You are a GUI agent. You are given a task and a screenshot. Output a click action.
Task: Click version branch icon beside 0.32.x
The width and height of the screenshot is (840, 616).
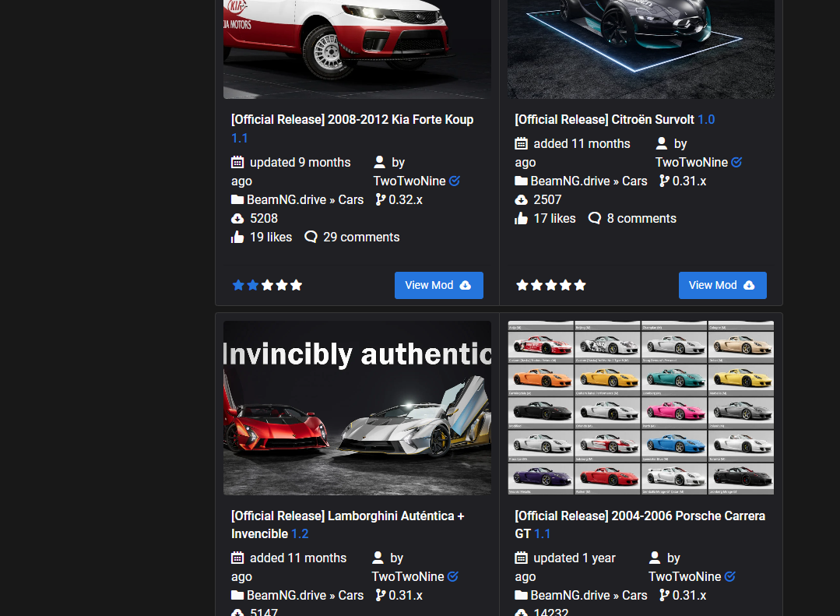381,199
